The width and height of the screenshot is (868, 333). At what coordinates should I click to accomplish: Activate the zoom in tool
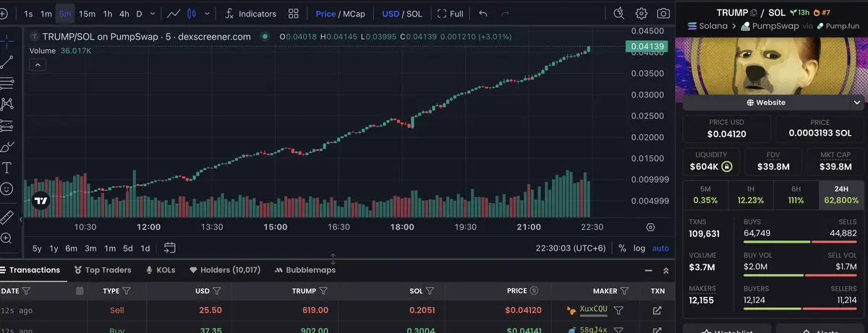coord(7,238)
